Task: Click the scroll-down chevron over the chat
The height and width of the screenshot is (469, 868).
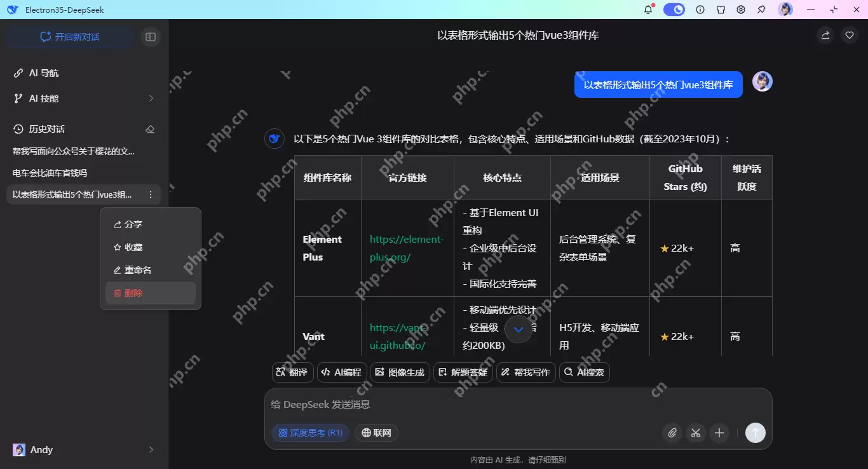Action: click(518, 329)
